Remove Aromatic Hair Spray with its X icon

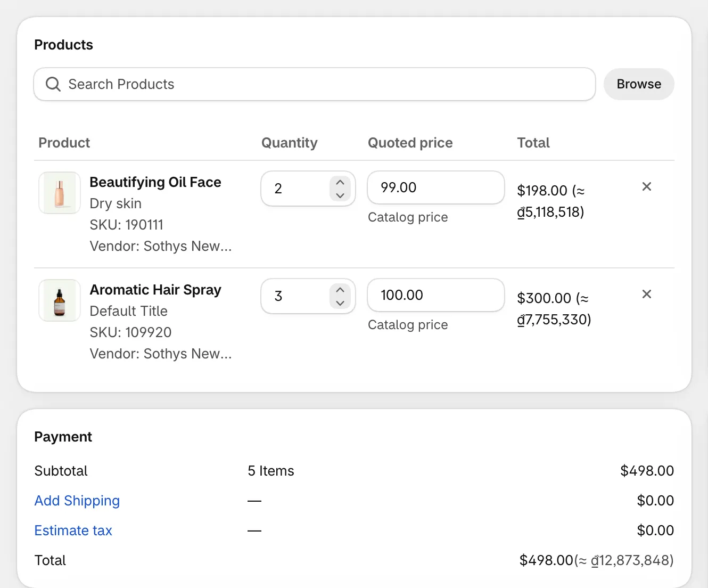coord(647,294)
